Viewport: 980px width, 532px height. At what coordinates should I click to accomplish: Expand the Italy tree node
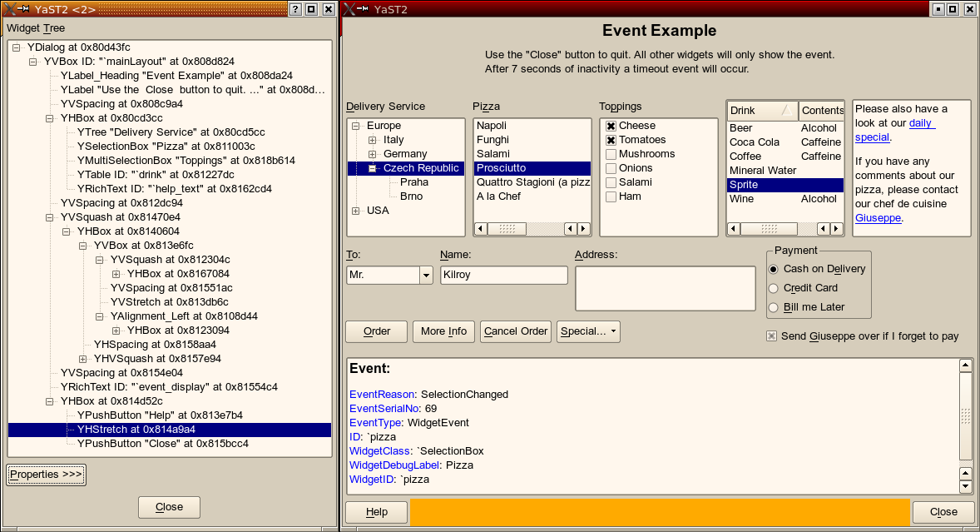[x=372, y=140]
